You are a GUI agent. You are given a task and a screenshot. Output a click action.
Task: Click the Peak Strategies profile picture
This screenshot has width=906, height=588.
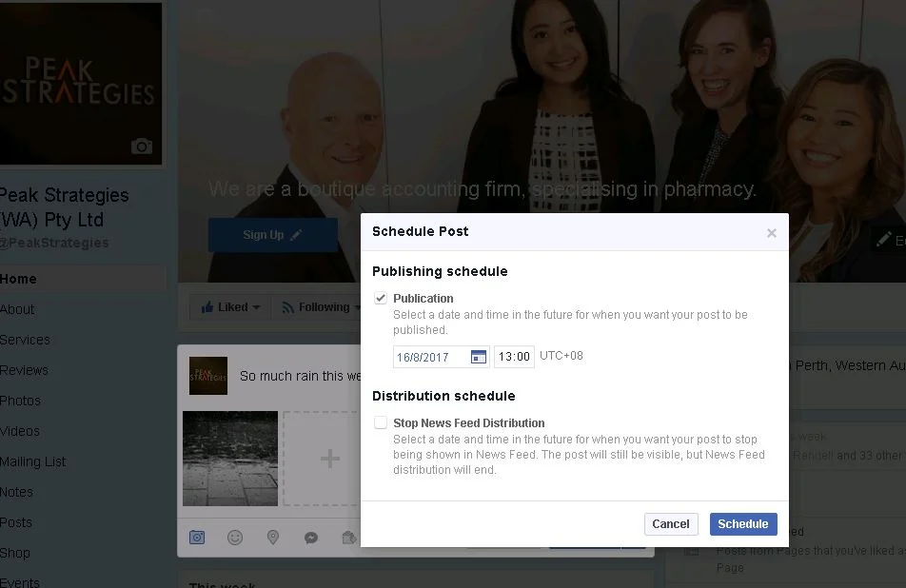click(x=81, y=83)
